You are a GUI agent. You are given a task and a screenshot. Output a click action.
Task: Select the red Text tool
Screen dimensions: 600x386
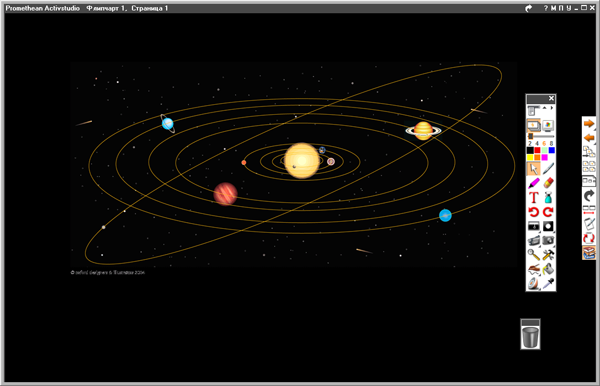coord(533,197)
